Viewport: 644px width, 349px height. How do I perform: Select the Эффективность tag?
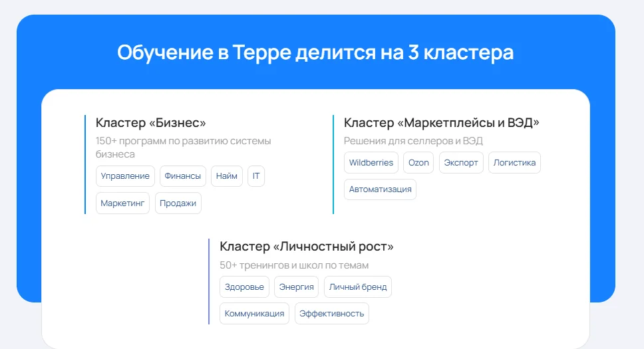click(x=331, y=314)
